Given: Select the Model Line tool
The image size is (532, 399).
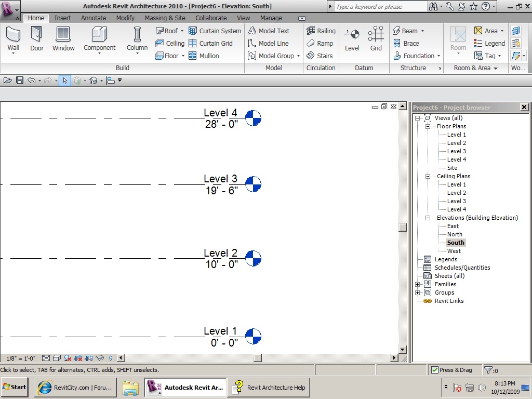Looking at the screenshot, I should pos(268,44).
